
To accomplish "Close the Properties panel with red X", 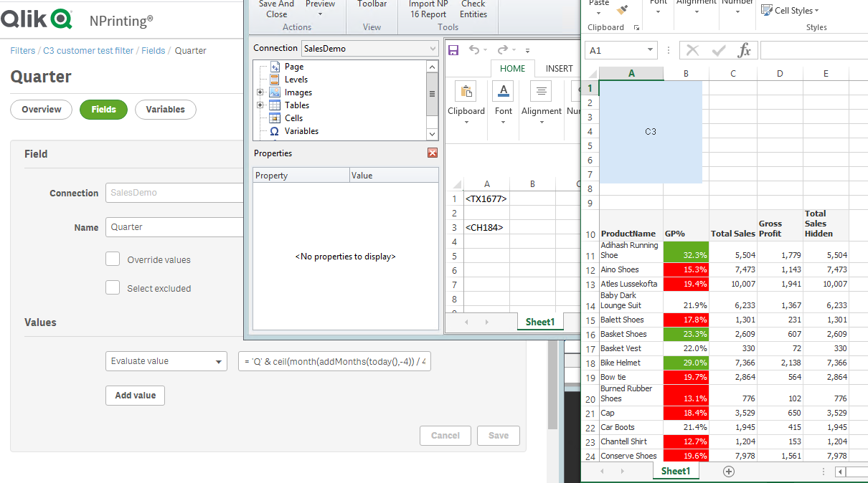I will point(433,153).
